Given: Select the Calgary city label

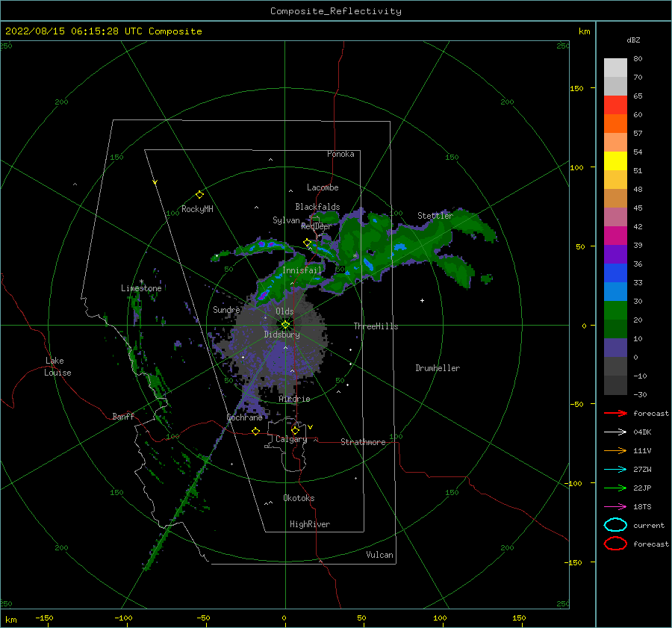Looking at the screenshot, I should [x=291, y=439].
